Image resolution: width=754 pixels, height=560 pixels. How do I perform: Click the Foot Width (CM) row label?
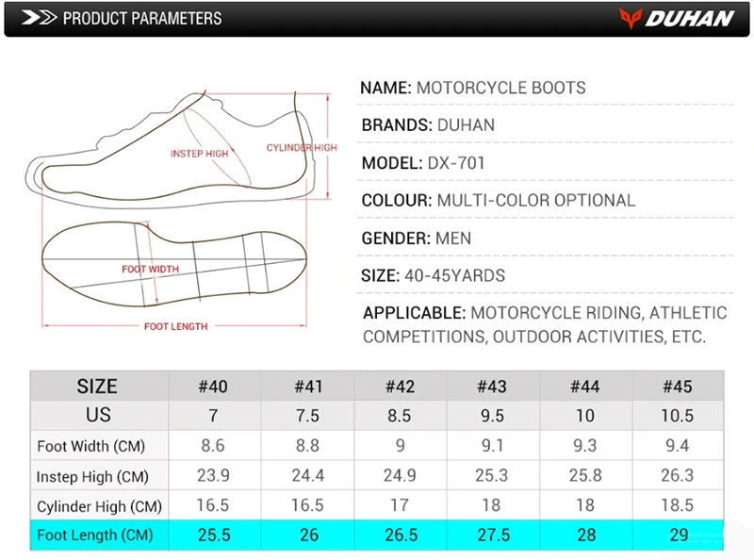coord(90,446)
